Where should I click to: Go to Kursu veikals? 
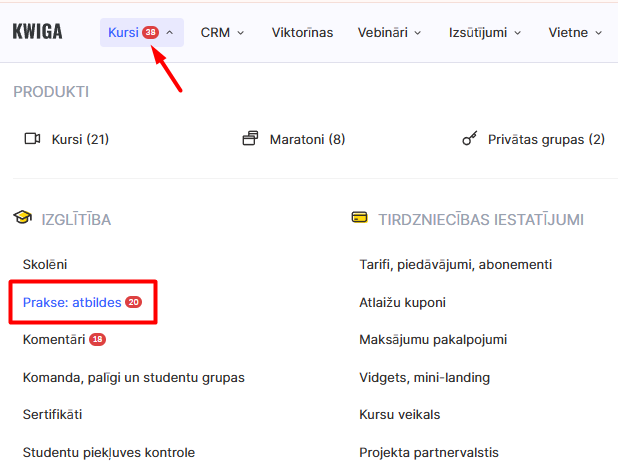pos(400,414)
